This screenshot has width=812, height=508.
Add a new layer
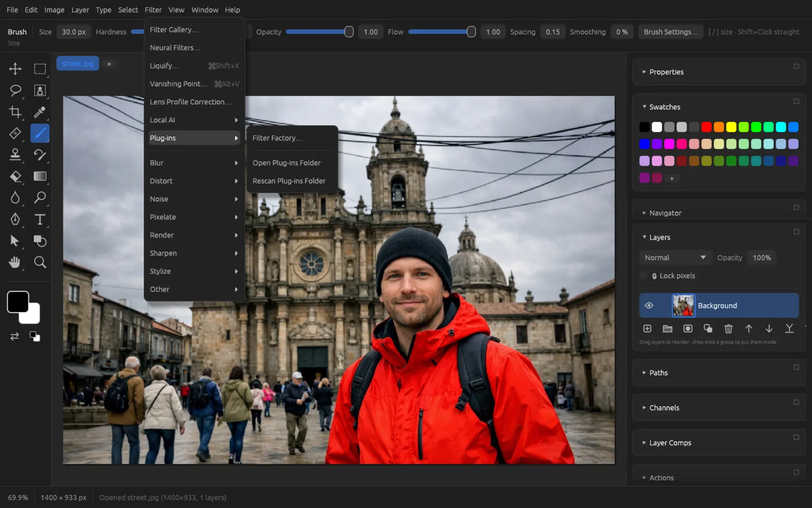click(647, 329)
